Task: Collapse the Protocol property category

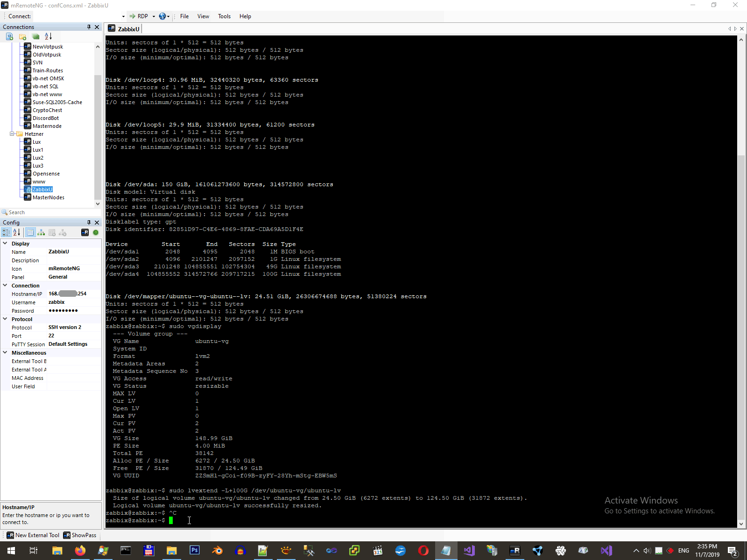Action: pos(5,319)
